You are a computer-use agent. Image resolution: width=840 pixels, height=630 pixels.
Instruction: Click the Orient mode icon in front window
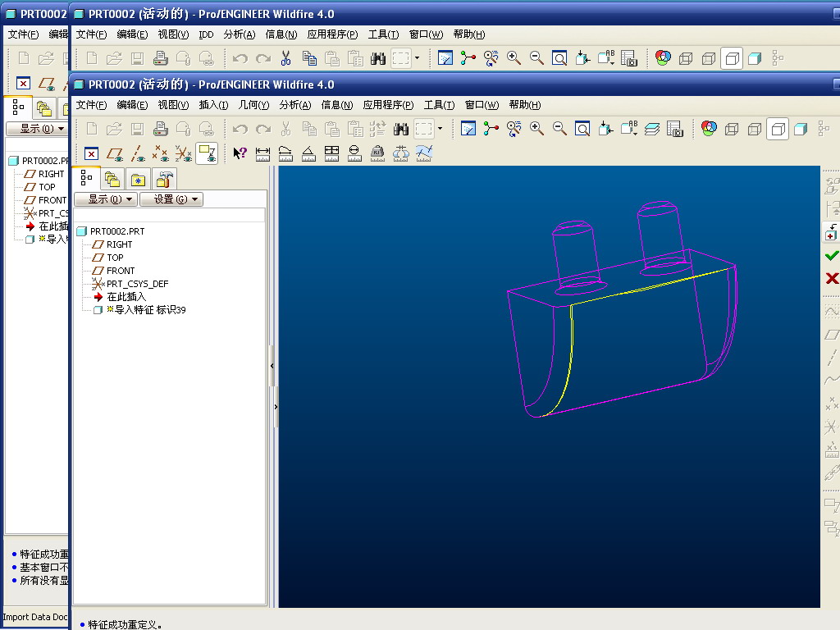tap(514, 129)
